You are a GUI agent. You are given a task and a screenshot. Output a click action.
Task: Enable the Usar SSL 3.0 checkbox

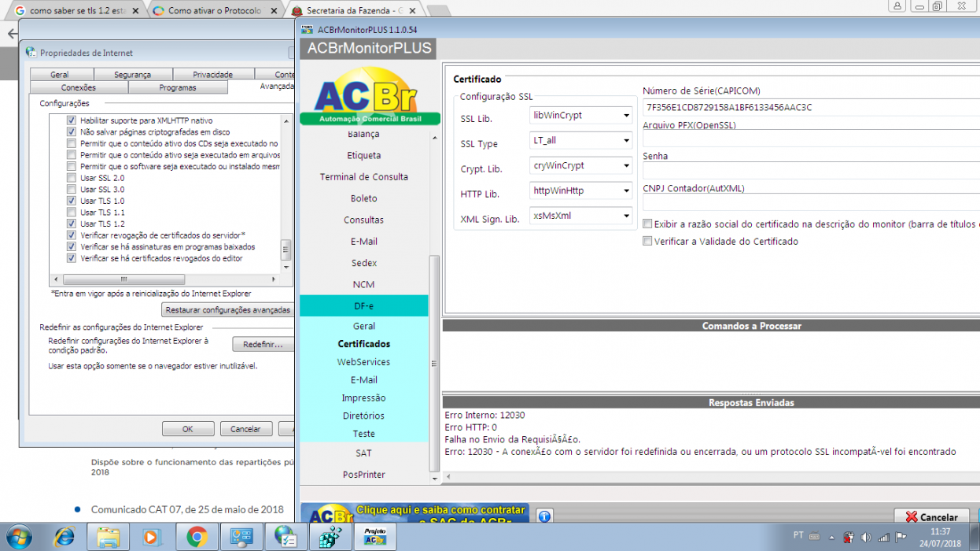(x=72, y=190)
